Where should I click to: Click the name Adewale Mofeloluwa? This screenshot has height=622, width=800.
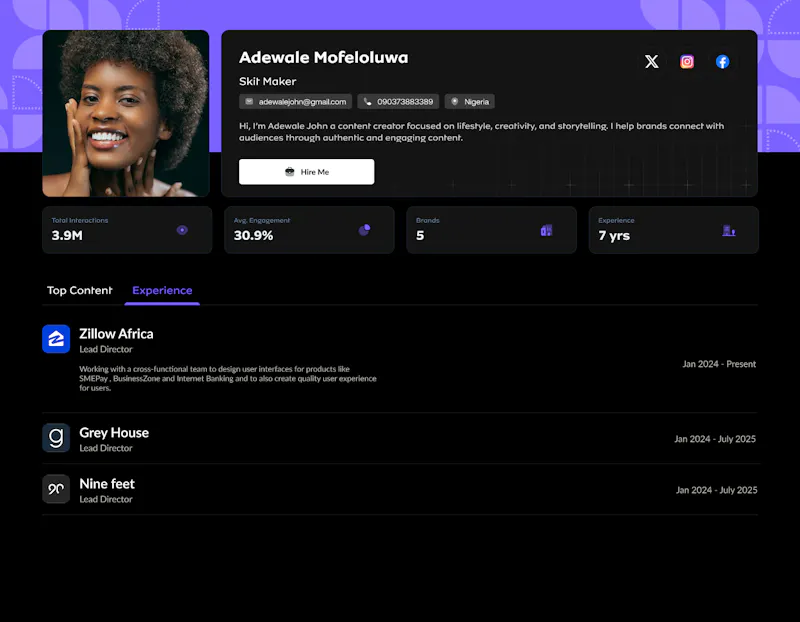(323, 58)
